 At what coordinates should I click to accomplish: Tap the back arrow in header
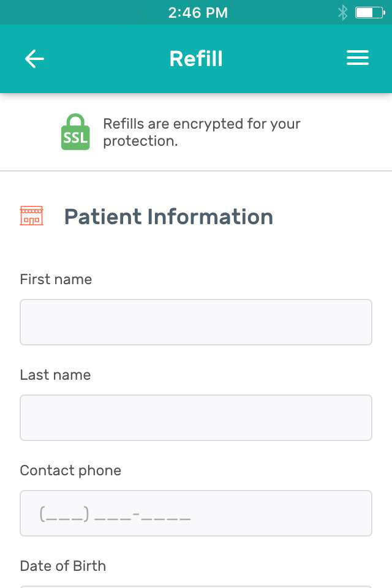pos(34,59)
